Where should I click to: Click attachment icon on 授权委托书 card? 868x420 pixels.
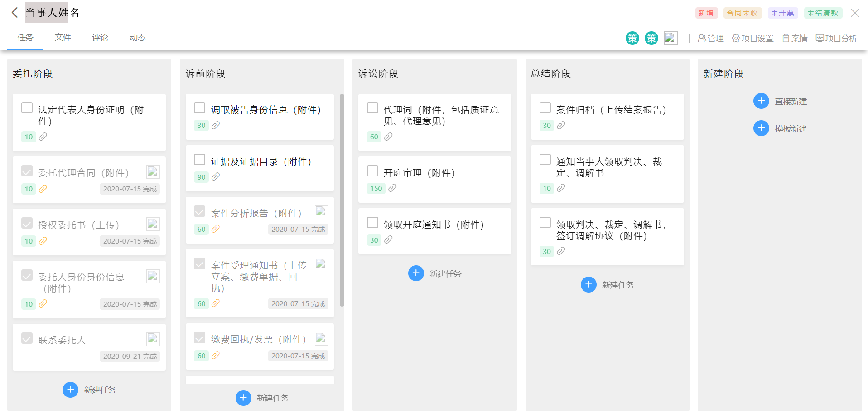click(43, 241)
